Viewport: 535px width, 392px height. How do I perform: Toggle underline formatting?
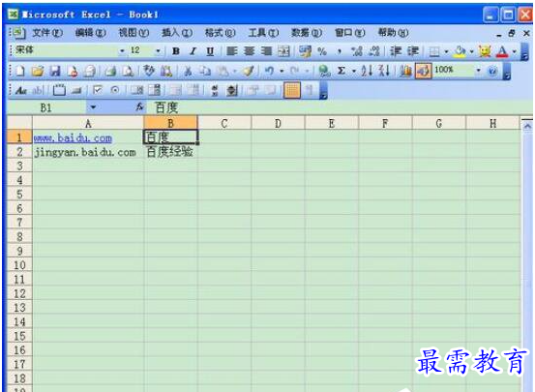210,51
